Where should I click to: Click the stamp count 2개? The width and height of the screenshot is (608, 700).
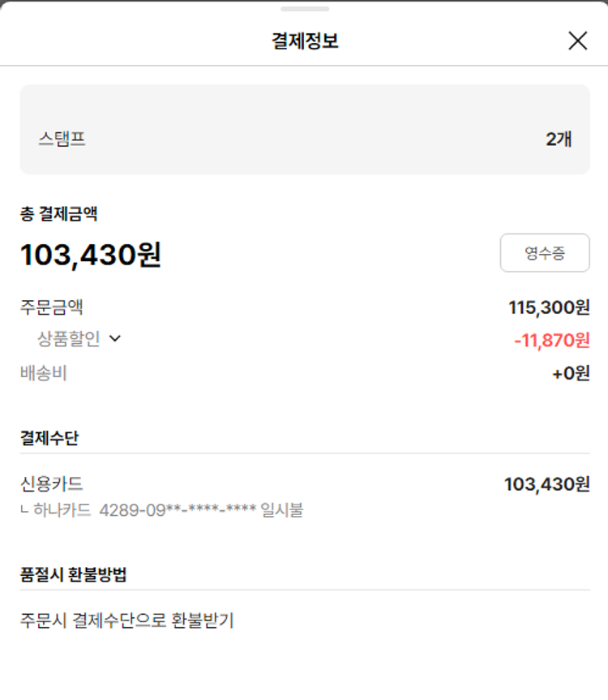[559, 139]
